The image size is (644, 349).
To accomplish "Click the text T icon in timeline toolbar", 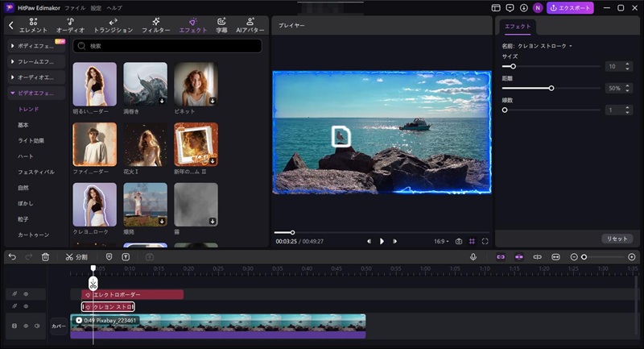I will [126, 257].
